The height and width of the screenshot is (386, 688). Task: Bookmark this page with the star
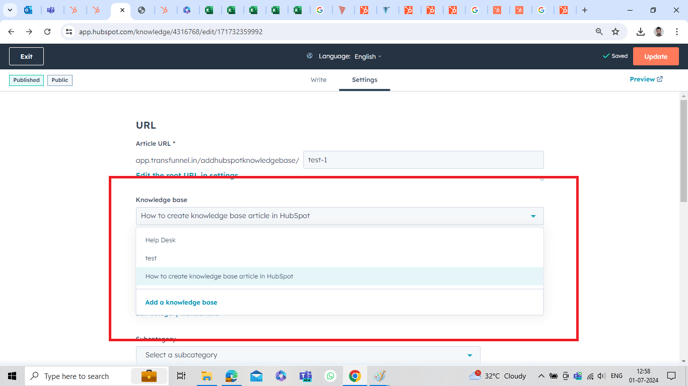pyautogui.click(x=616, y=32)
